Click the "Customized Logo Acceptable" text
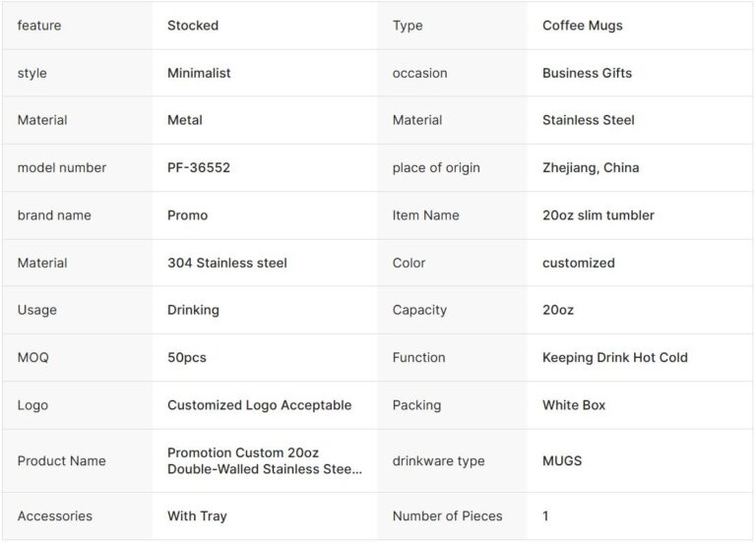Screen dimensions: 756x543 pos(259,405)
